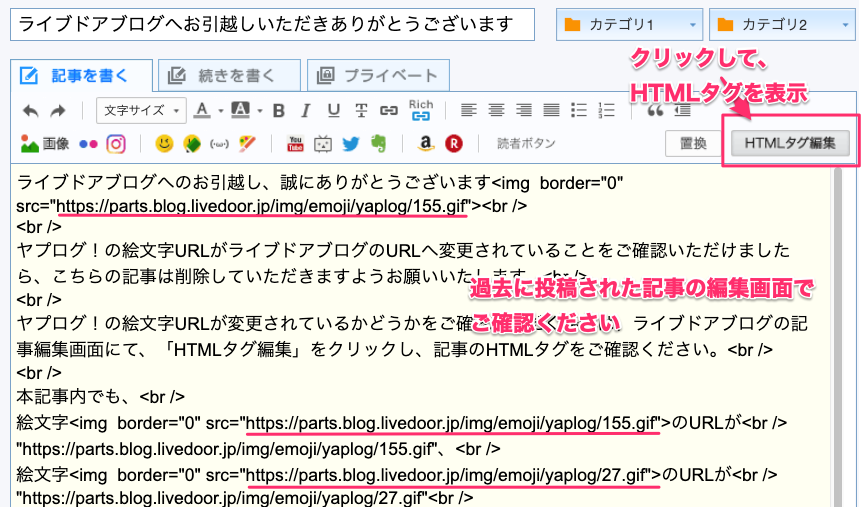The width and height of the screenshot is (861, 507).
Task: Open the 文字サイズ font size dropdown
Action: 141,110
